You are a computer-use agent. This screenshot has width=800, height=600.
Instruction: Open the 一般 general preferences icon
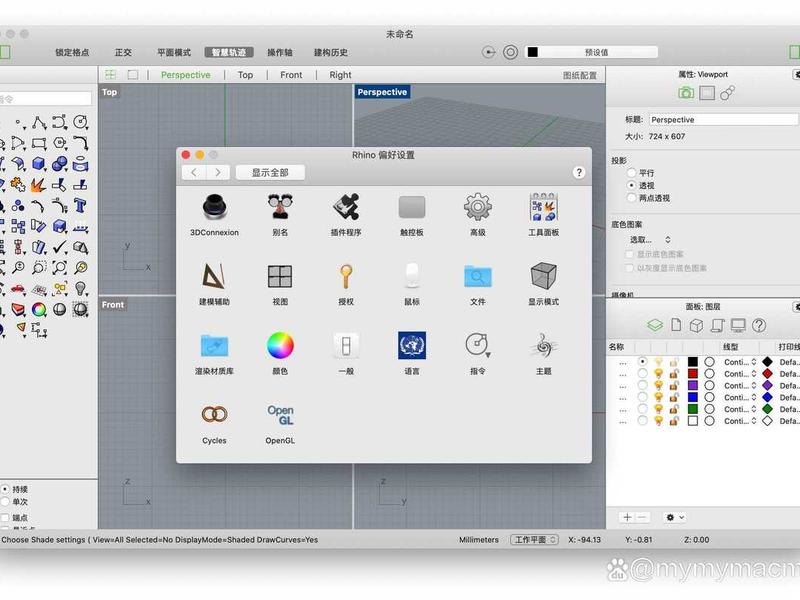(x=346, y=345)
